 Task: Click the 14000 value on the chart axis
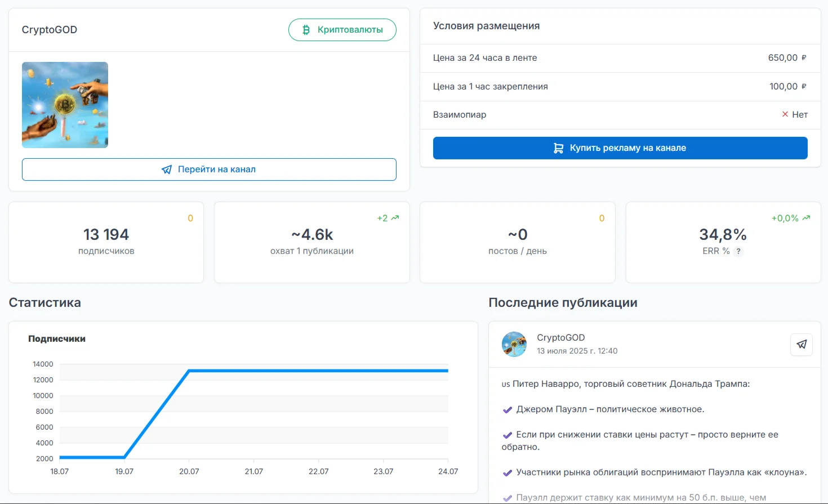43,364
